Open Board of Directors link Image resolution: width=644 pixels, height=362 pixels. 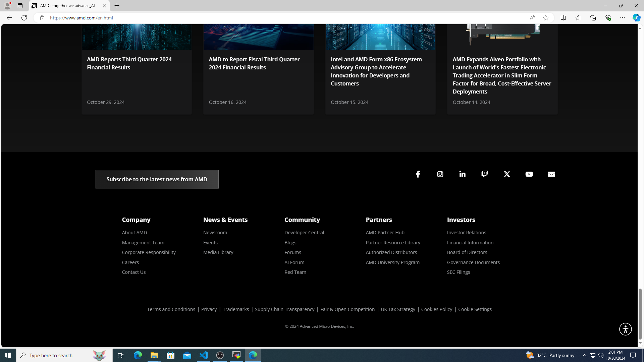(x=467, y=252)
